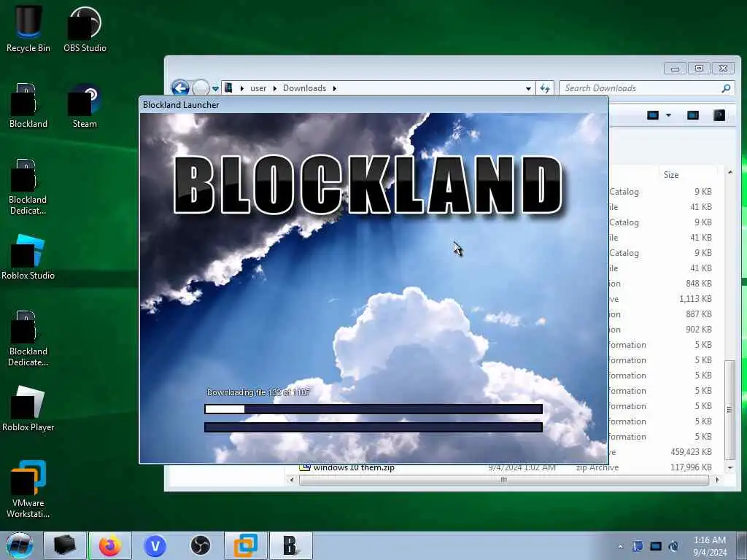Click the 1,113 KB size entry
The image size is (747, 560).
[695, 298]
